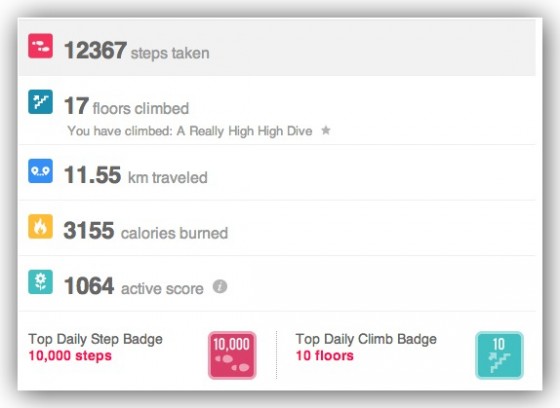Select the 17 floors climbed row
The height and width of the screenshot is (408, 560).
point(277,110)
